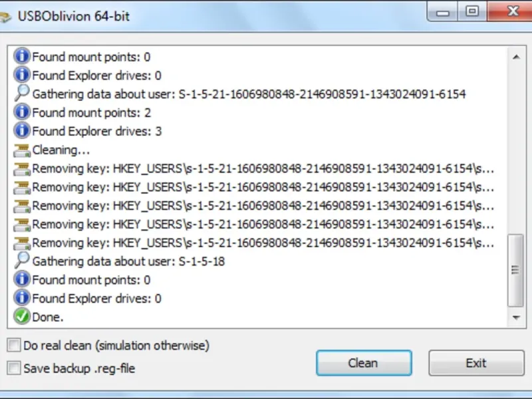Maximize the USBOblivion window
This screenshot has width=532, height=399.
point(472,11)
